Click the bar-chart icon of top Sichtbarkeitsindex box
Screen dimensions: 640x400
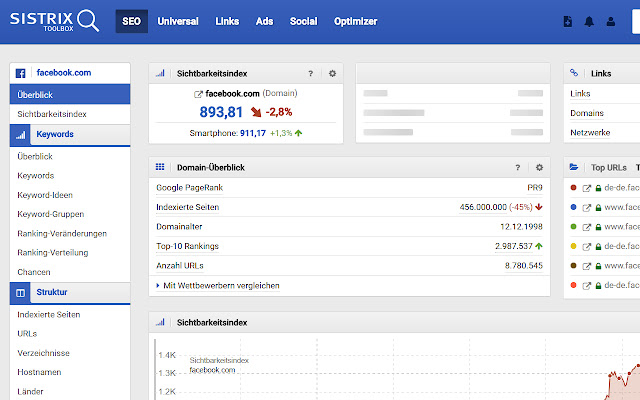[160, 73]
